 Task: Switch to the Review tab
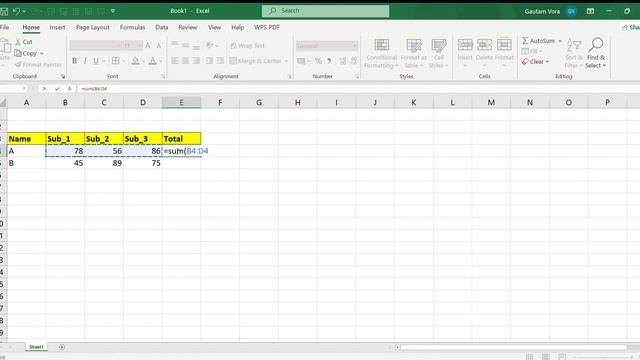(188, 27)
